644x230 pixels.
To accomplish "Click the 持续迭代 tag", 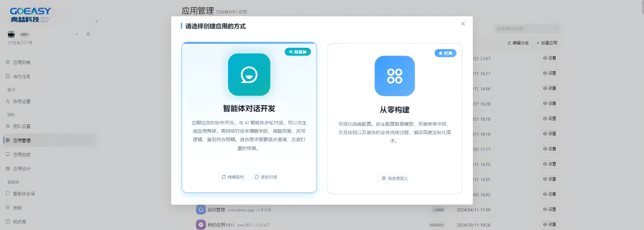I will pyautogui.click(x=233, y=177).
